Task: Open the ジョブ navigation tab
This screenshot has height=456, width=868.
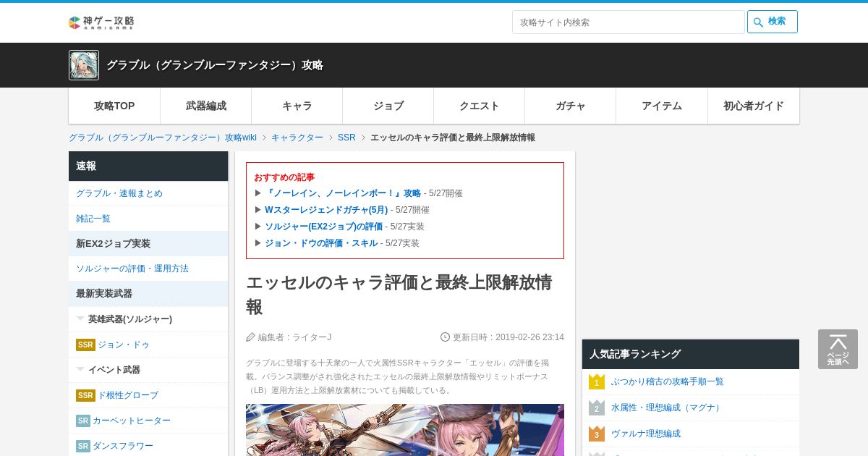Action: pyautogui.click(x=388, y=106)
